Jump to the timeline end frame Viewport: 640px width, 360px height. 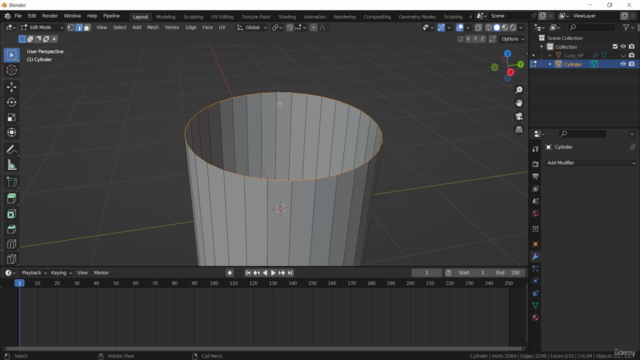(x=290, y=273)
